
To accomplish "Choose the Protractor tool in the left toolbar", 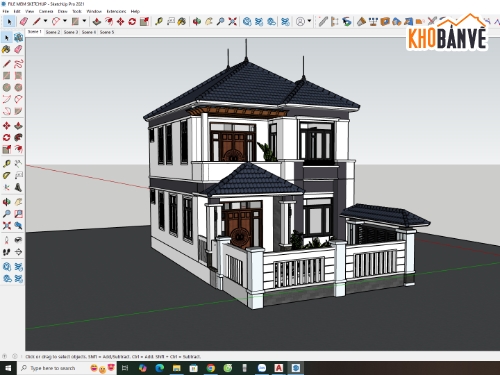I will point(6,175).
